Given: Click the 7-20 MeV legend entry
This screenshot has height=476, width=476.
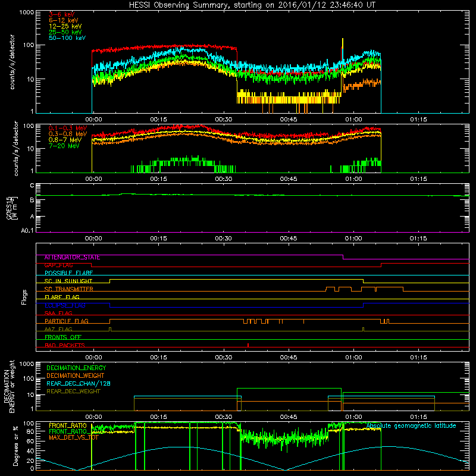Looking at the screenshot, I should tap(64, 146).
